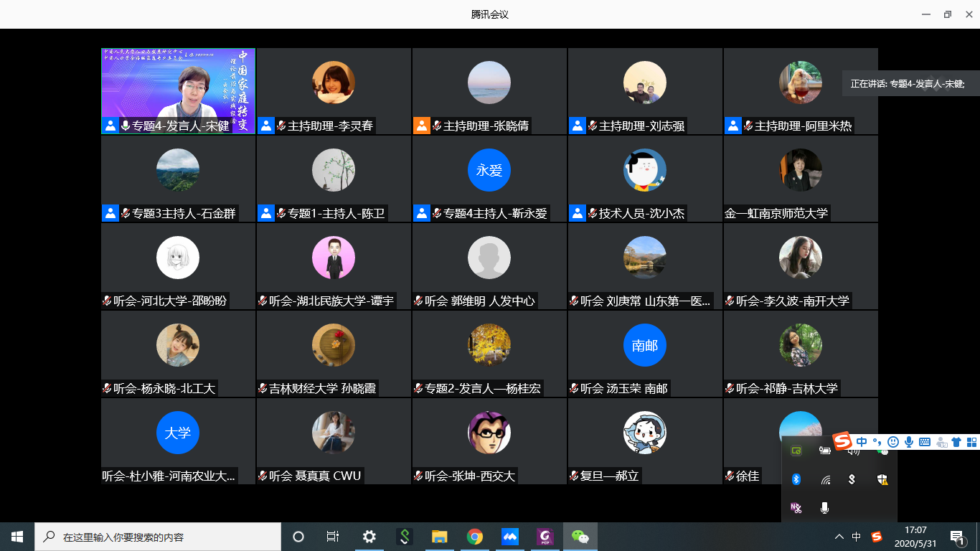Click the Tencent Meeting icon in the taskbar
980x551 pixels.
(510, 537)
